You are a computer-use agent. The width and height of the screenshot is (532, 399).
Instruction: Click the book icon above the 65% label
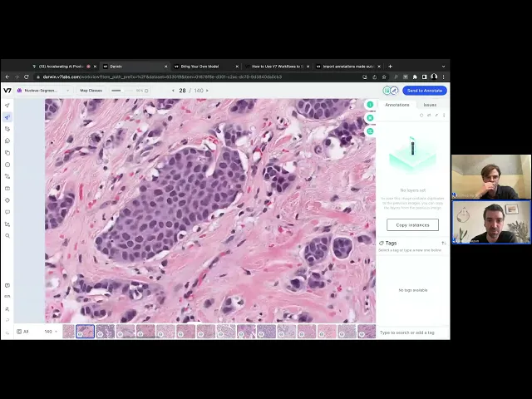7,286
